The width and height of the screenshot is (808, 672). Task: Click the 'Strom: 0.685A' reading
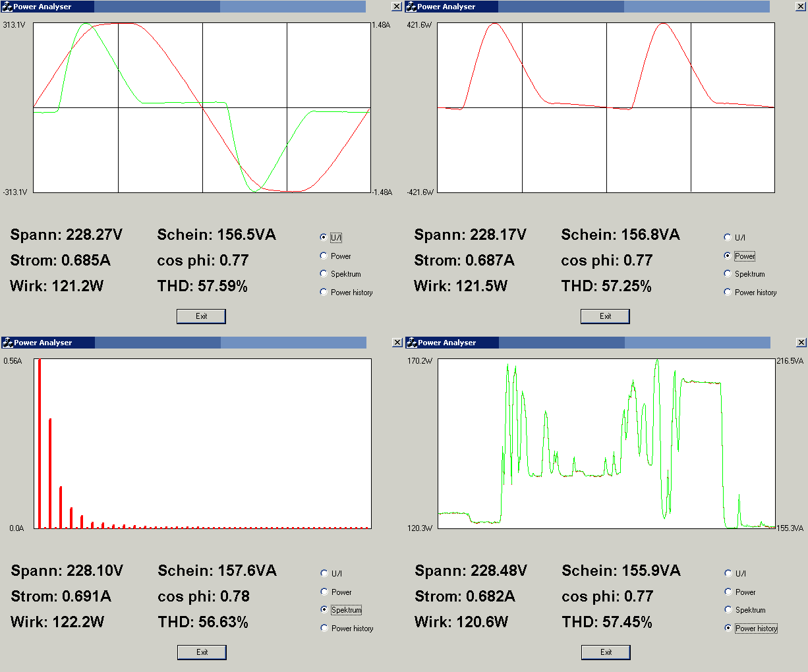coord(61,260)
